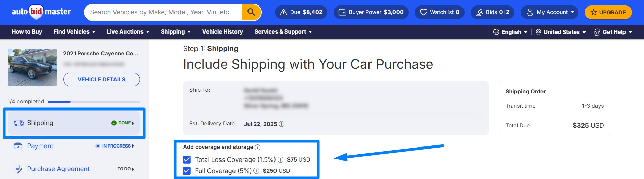
Task: Click info icon beside delivery date
Action: pos(282,124)
